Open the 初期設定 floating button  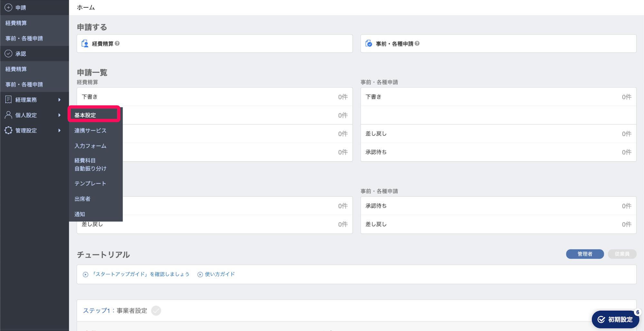tap(615, 319)
